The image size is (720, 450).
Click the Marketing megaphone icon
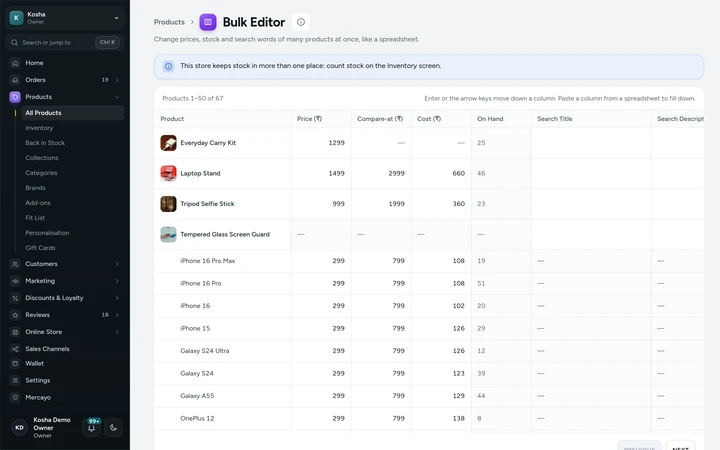15,281
